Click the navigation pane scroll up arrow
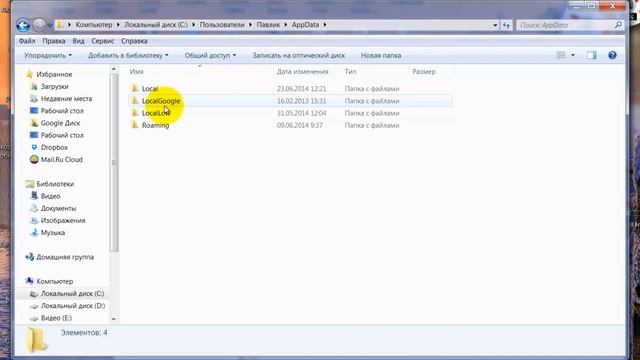 (113, 69)
